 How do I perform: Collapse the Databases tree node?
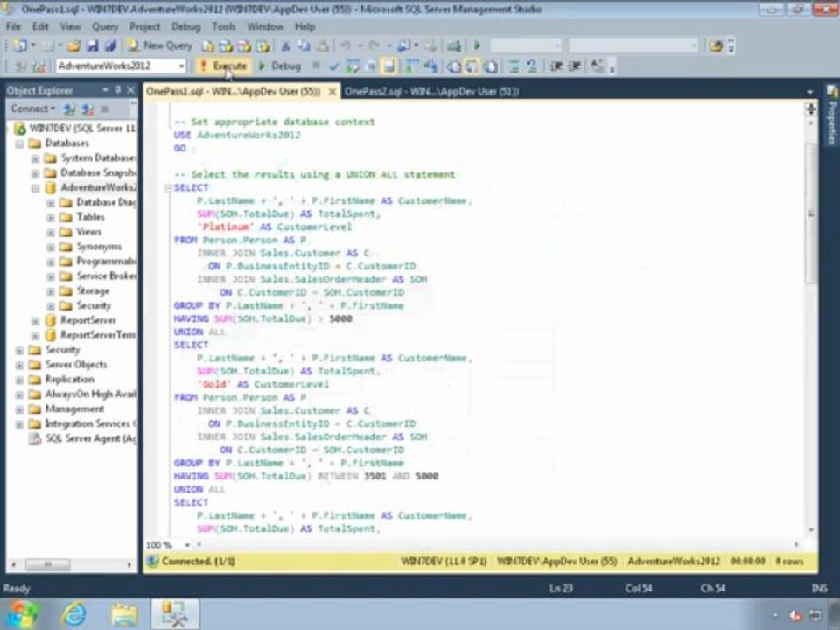click(x=20, y=143)
